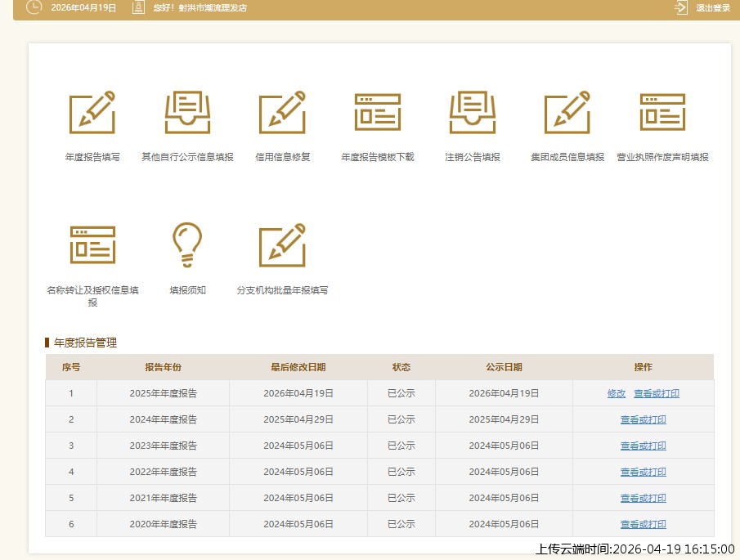The width and height of the screenshot is (740, 560).
Task: Select the 注销公告填报 icon
Action: pyautogui.click(x=472, y=113)
